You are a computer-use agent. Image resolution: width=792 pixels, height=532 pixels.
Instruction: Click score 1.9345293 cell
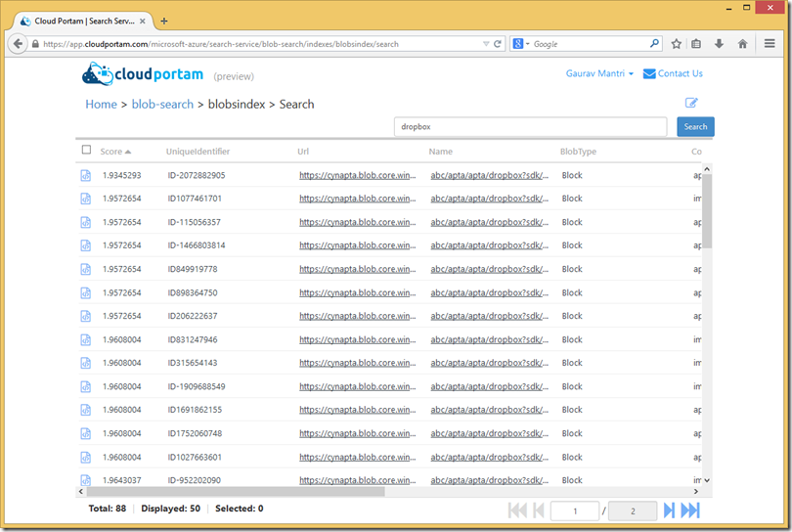coord(121,175)
